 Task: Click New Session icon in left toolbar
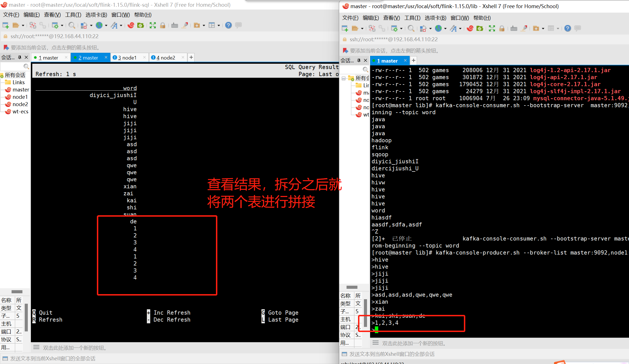6,25
